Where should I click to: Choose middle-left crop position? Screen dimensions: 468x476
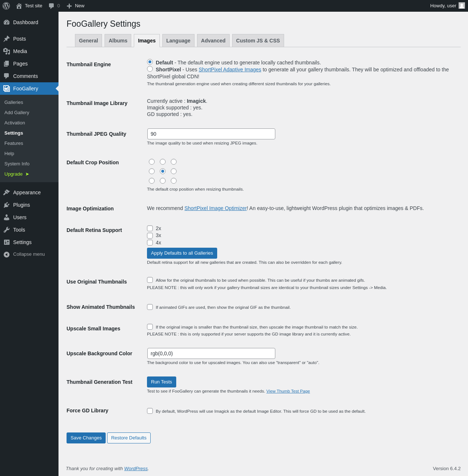(x=152, y=171)
